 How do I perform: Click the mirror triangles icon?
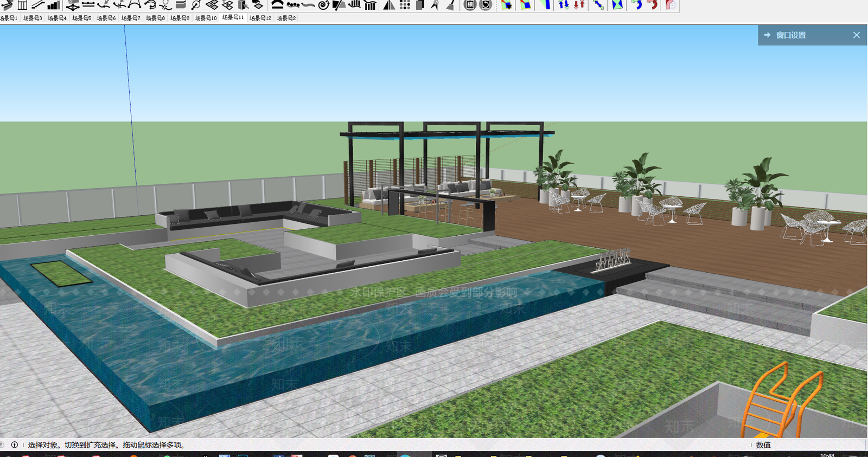pyautogui.click(x=389, y=5)
